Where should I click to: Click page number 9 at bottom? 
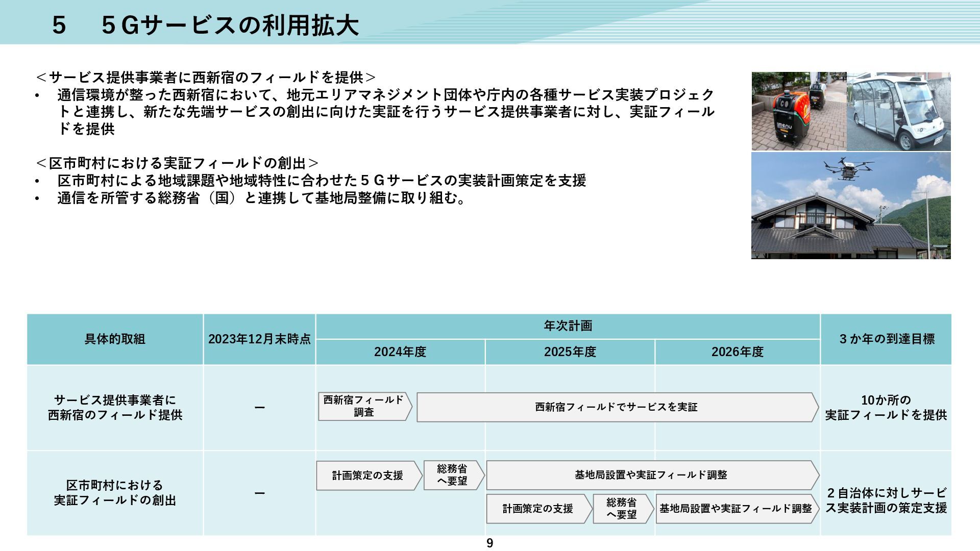coord(490,543)
